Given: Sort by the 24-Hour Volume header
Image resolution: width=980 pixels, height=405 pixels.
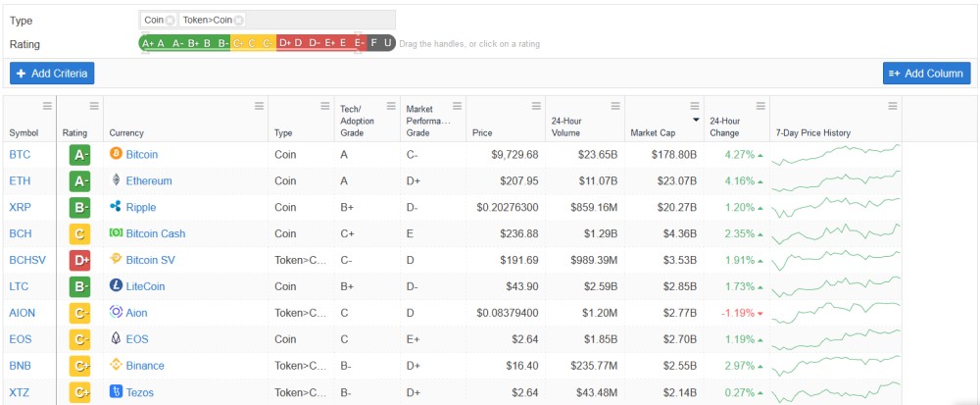Looking at the screenshot, I should [x=565, y=127].
